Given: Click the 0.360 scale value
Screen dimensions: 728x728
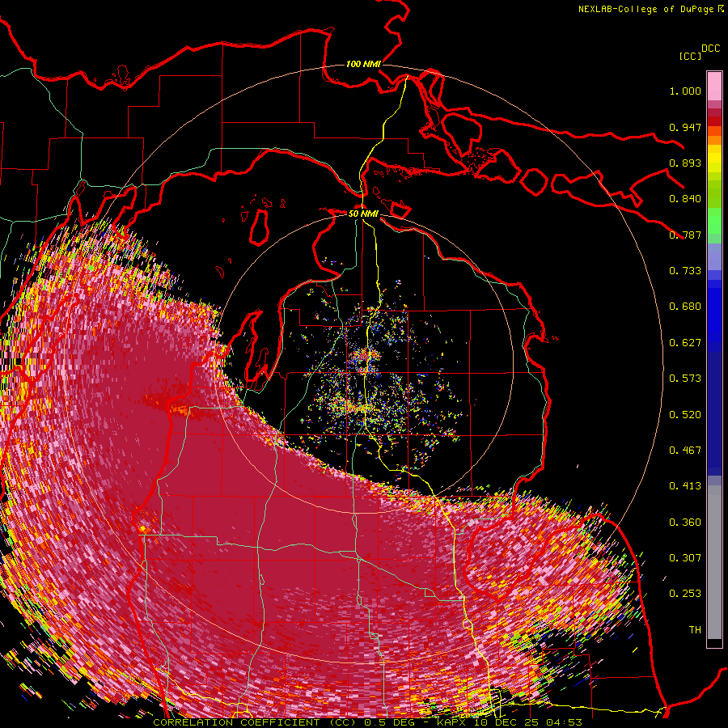Looking at the screenshot, I should pos(685,523).
